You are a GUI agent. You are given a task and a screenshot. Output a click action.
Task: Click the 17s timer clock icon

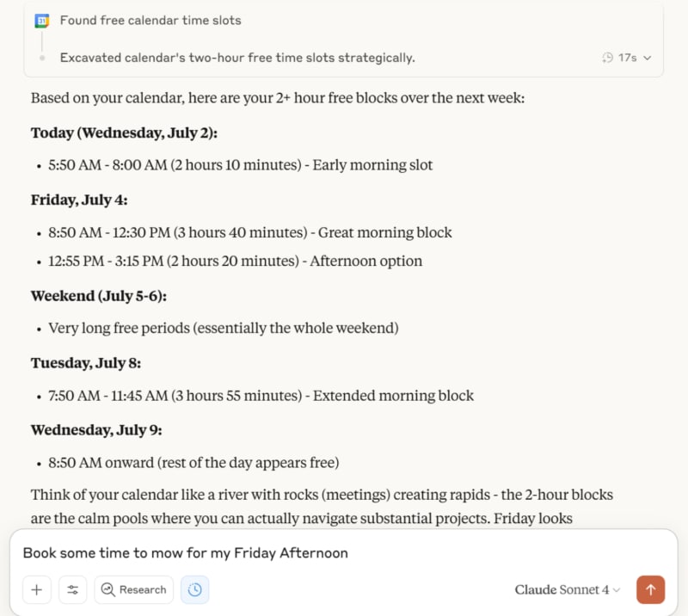608,58
